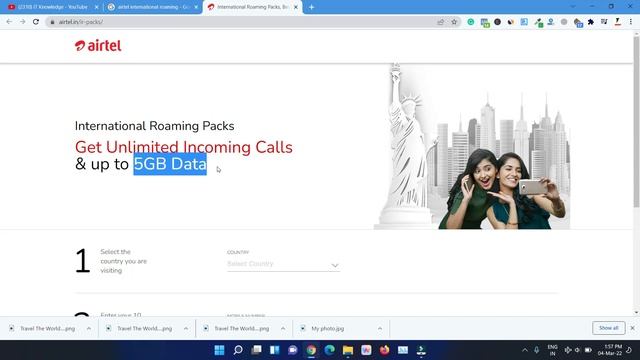The width and height of the screenshot is (640, 360).
Task: Go back with the browser back arrow
Action: tap(9, 22)
